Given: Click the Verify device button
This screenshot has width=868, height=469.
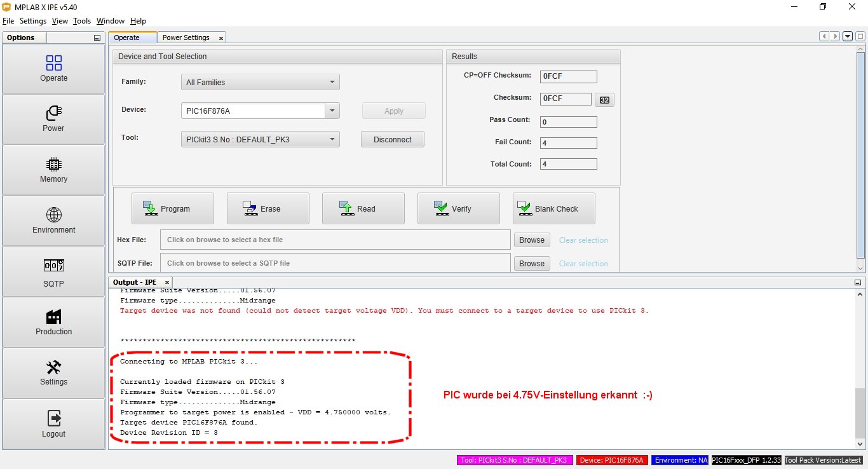Looking at the screenshot, I should [x=459, y=208].
